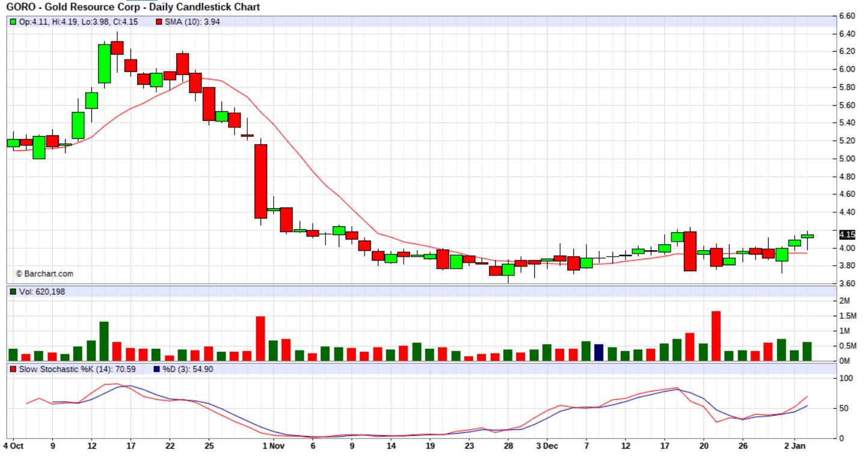Click the '6.60' price axis label
This screenshot has width=868, height=457.
coord(848,16)
